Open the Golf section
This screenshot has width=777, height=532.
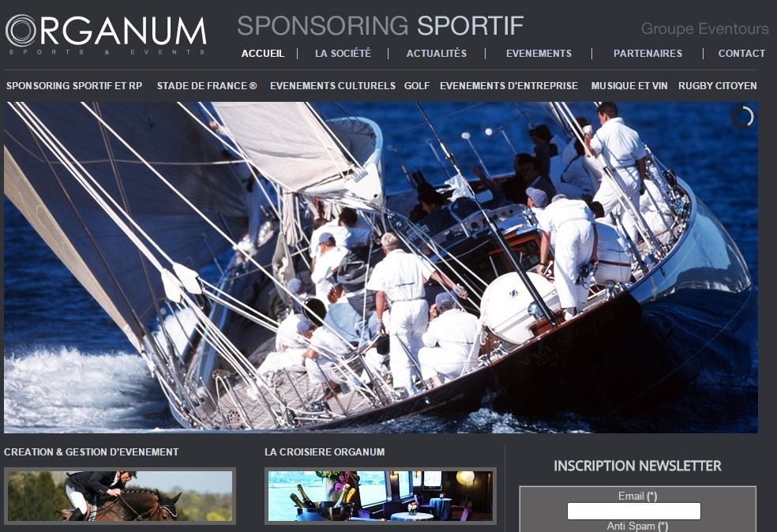[417, 86]
